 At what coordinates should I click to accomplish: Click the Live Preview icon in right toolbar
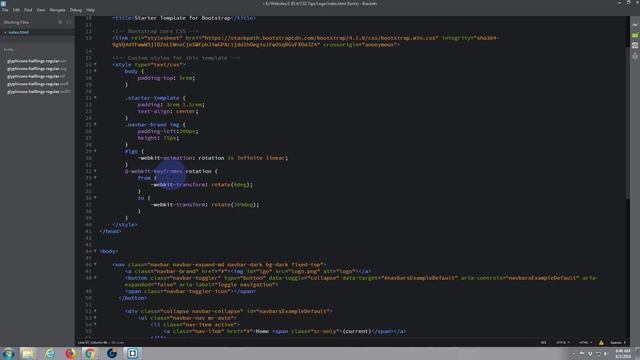coord(635,25)
